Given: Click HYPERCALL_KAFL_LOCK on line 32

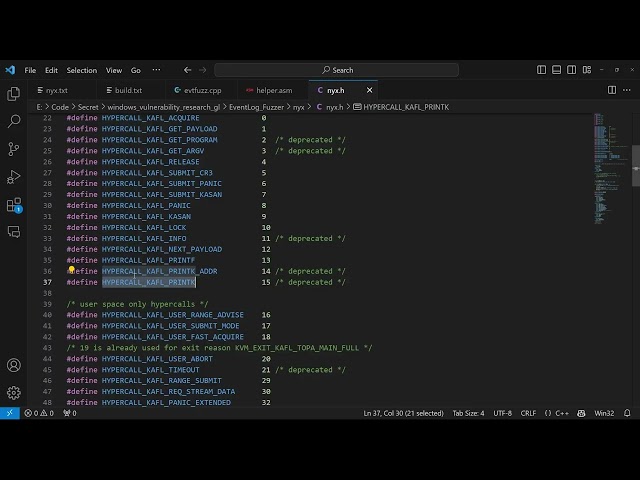Looking at the screenshot, I should [144, 227].
